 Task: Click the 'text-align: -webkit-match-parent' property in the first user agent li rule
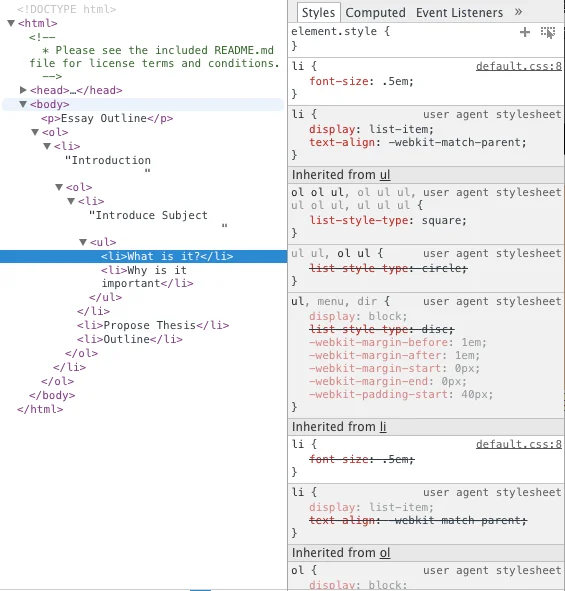418,142
